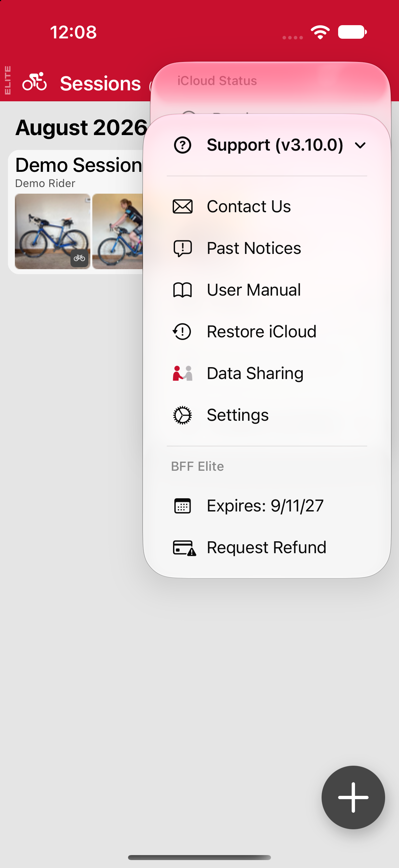Open the Demo Session card title
This screenshot has width=399, height=868.
(x=79, y=165)
